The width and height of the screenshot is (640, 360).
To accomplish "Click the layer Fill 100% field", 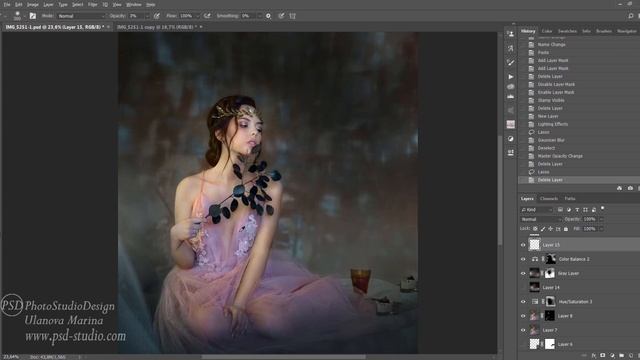I will pyautogui.click(x=590, y=229).
